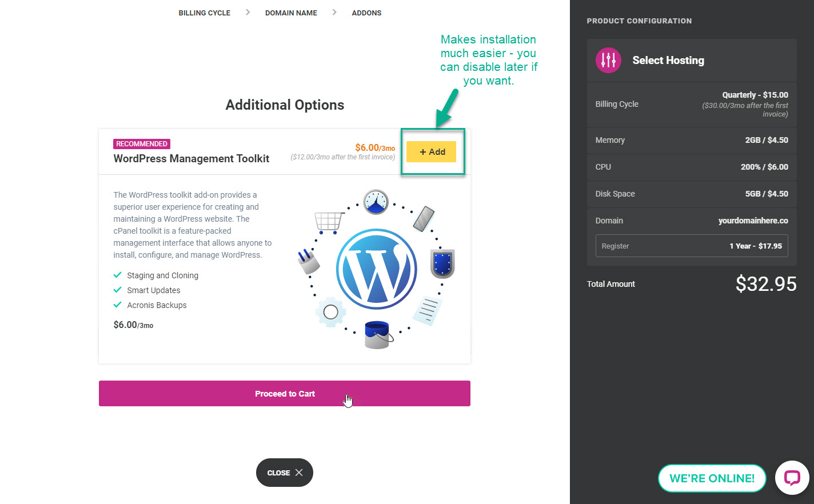Click Proceed to Cart button
Screen dimensions: 814x504
coord(285,394)
